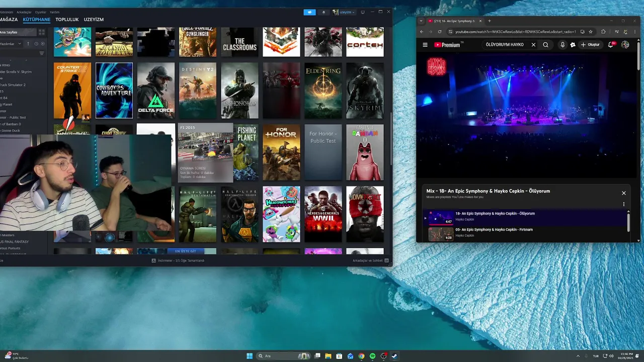Open the For Honor game tile
This screenshot has width=644, height=362.
281,152
